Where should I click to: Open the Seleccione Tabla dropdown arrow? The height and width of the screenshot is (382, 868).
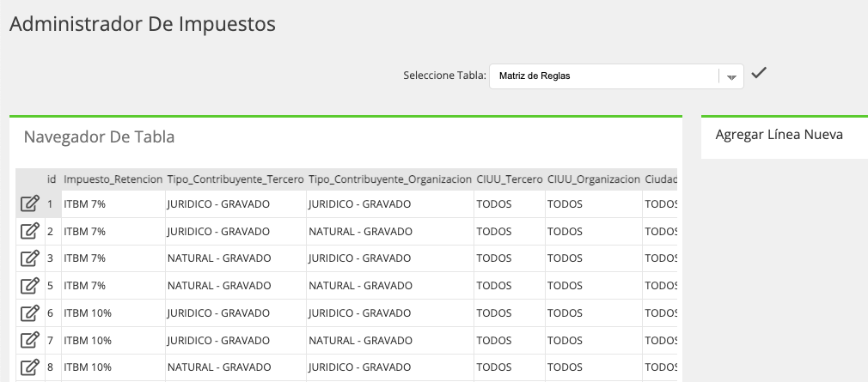pos(731,77)
